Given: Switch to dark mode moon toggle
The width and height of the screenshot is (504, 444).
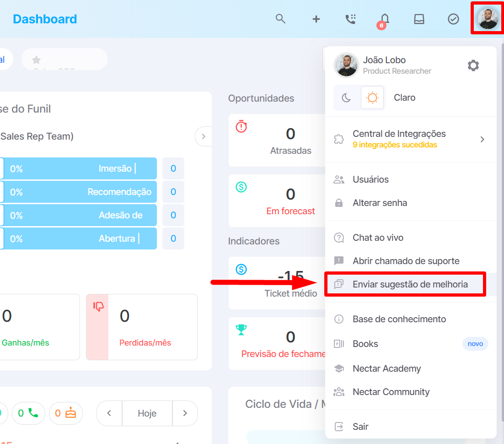Looking at the screenshot, I should (346, 97).
